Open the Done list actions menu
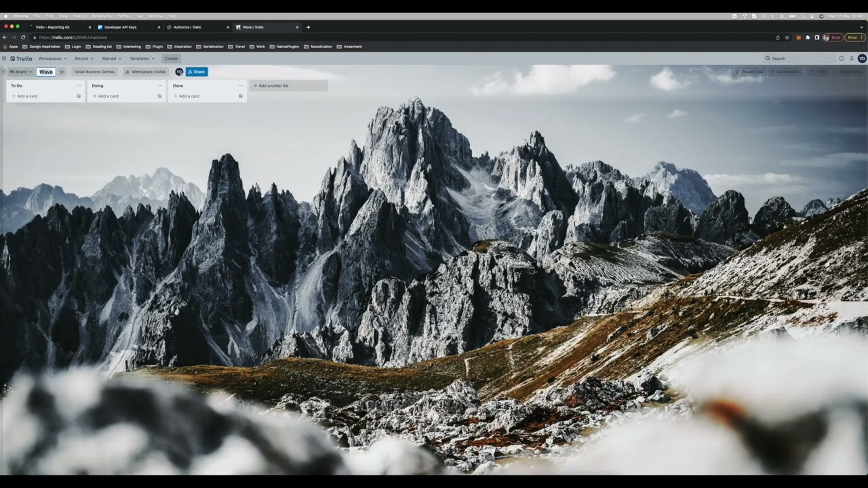 point(241,85)
